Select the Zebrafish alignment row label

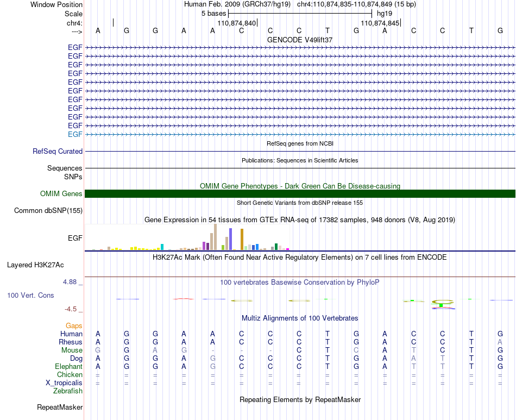coord(68,391)
